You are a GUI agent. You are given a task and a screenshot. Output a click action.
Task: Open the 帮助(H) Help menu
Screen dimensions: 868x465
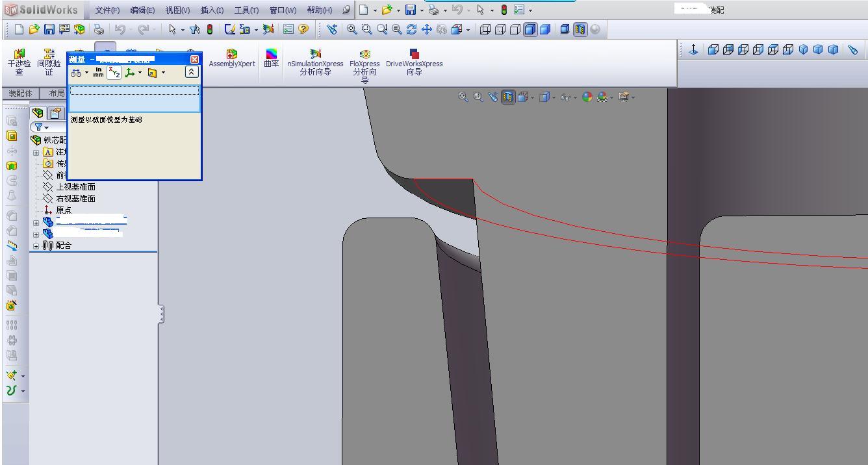click(x=319, y=10)
